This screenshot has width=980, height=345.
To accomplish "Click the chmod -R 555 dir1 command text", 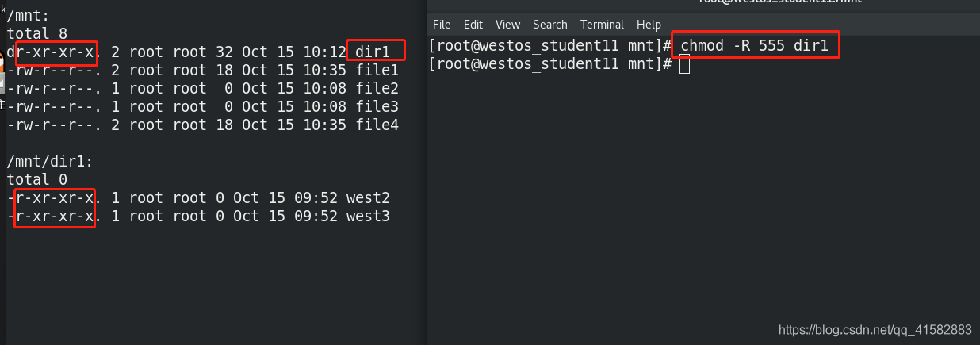I will point(754,46).
